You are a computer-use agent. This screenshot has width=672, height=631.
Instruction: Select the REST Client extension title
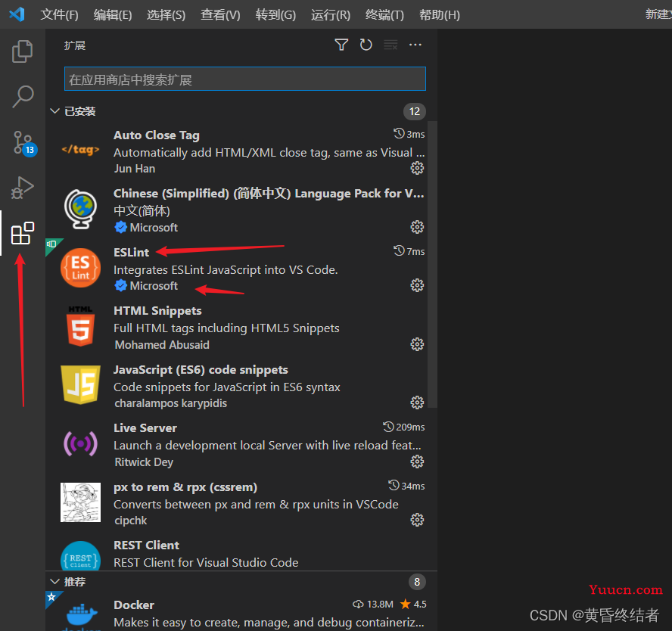[146, 546]
